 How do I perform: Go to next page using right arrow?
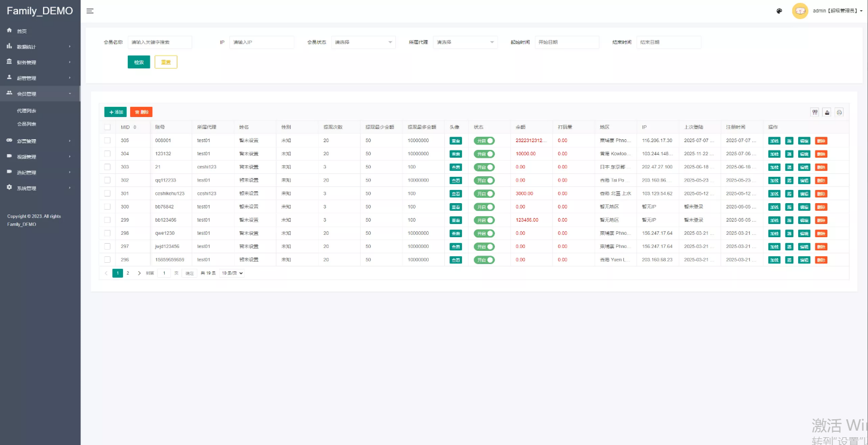coord(139,273)
